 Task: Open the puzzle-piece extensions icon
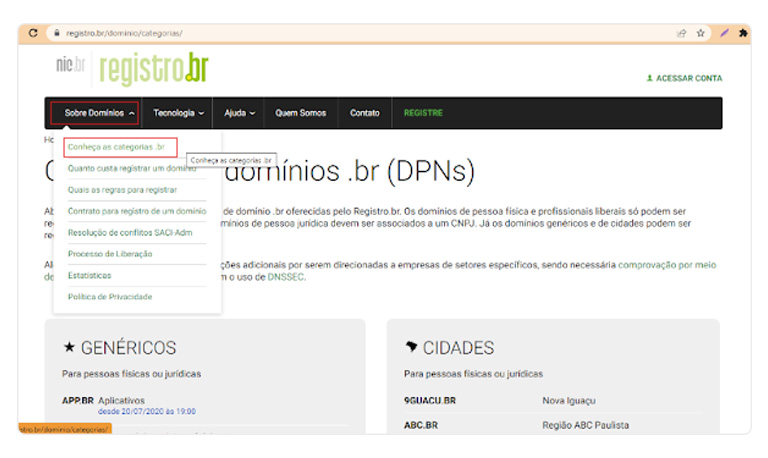point(742,33)
